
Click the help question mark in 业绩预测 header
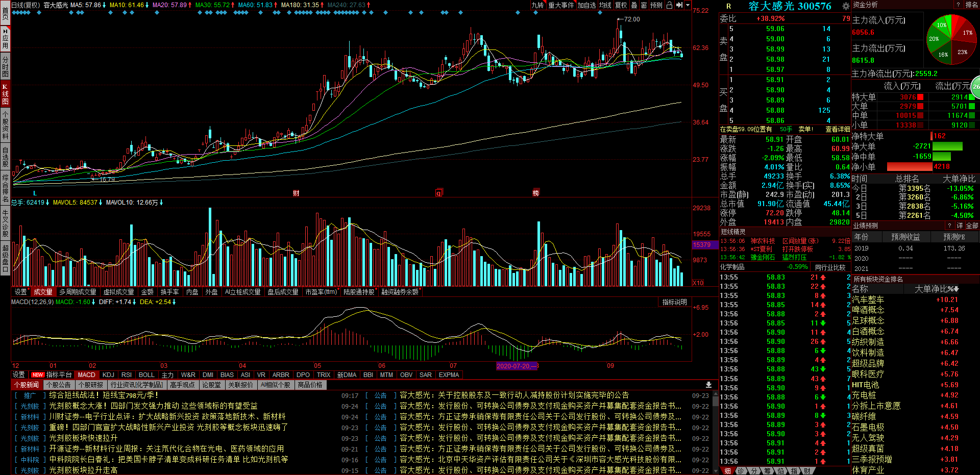point(950,226)
